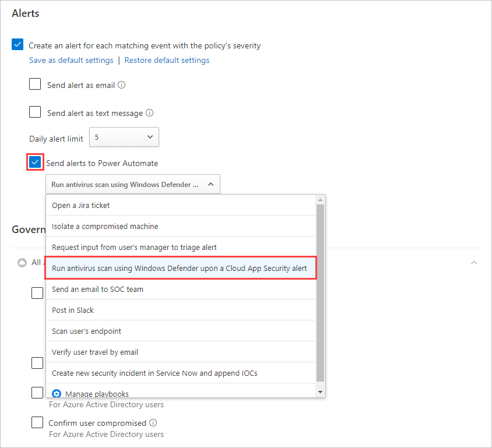
Task: Click info icon next to Send alert as email
Action: 122,84
